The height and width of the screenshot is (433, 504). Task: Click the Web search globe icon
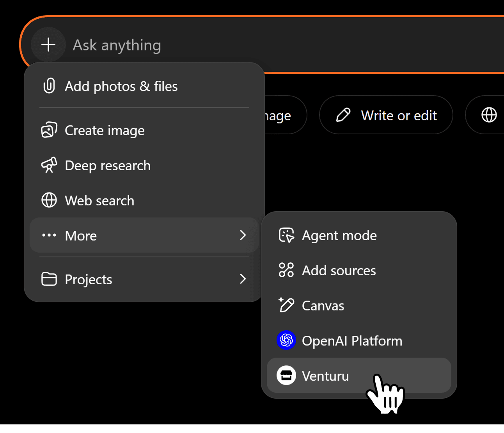49,200
